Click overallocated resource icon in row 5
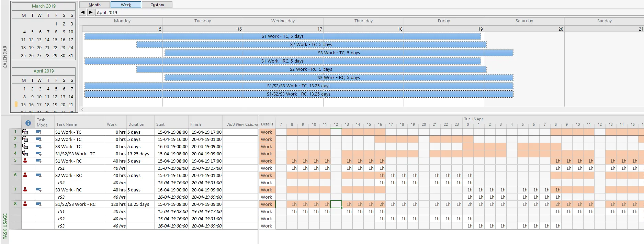644x244 pixels. (x=25, y=160)
